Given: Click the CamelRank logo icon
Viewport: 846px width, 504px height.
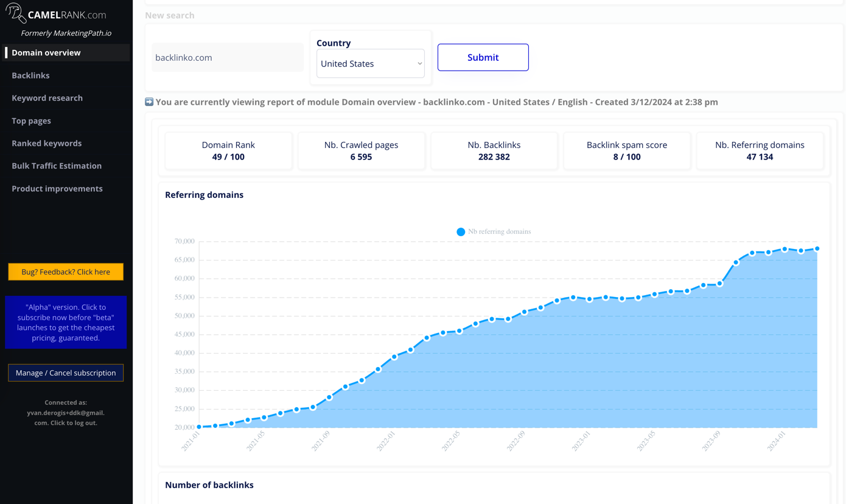Looking at the screenshot, I should 16,13.
